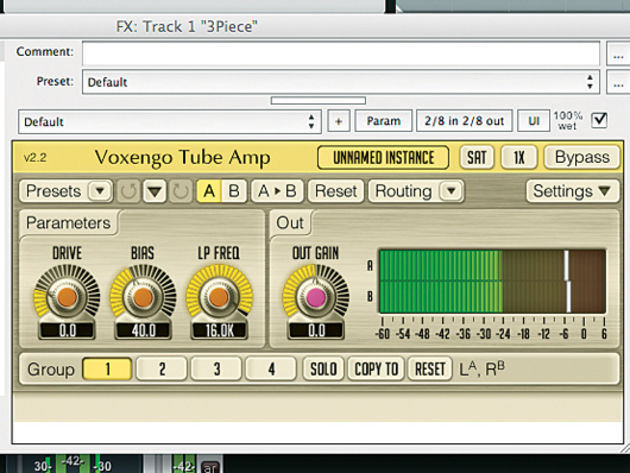The height and width of the screenshot is (473, 630).
Task: Click the Reset button next to Routing
Action: tap(336, 191)
